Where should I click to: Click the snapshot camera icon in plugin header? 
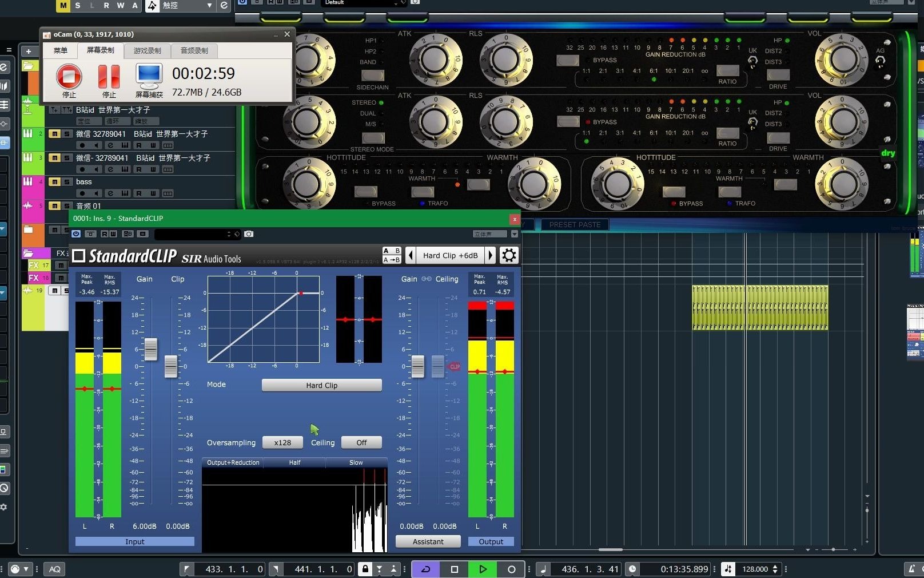(249, 234)
